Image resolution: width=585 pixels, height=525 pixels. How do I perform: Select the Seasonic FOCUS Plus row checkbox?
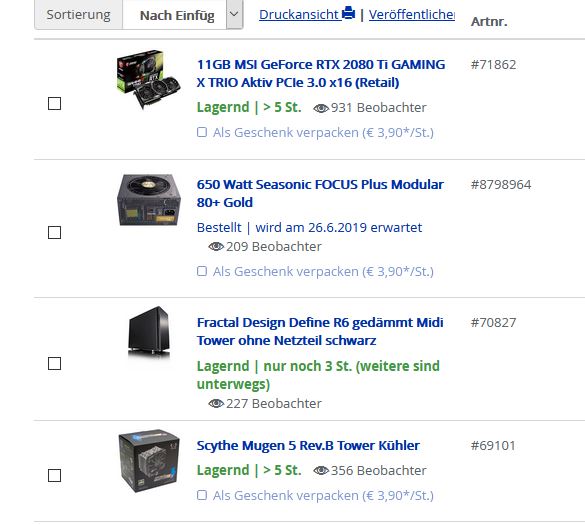[54, 232]
